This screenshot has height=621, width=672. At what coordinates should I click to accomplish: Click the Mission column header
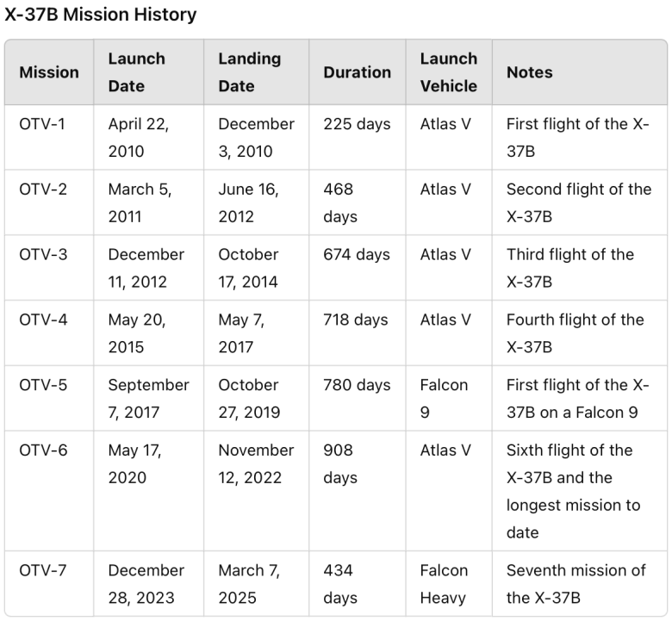pos(49,72)
